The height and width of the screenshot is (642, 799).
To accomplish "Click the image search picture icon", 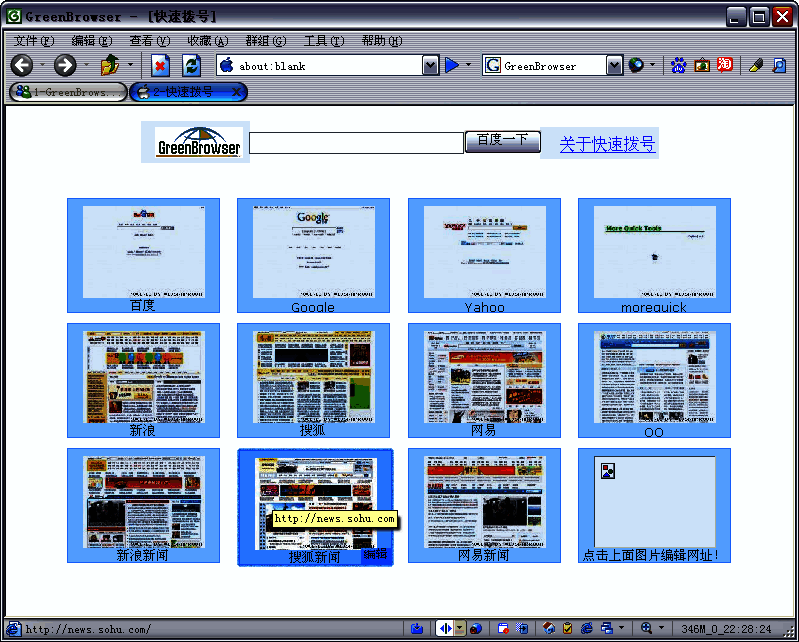I will (x=702, y=65).
